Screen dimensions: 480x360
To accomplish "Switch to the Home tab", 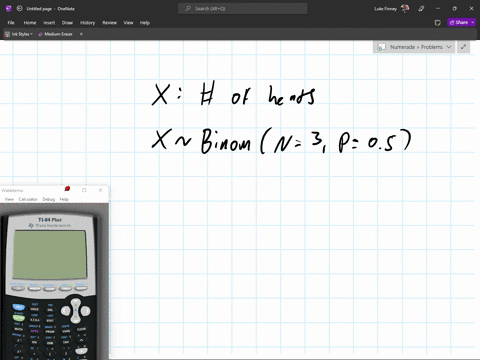I will 30,23.
